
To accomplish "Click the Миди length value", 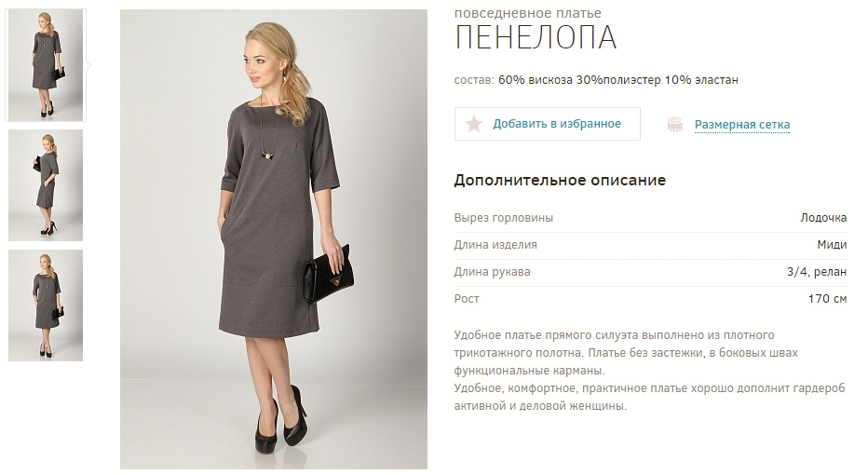I will click(832, 245).
